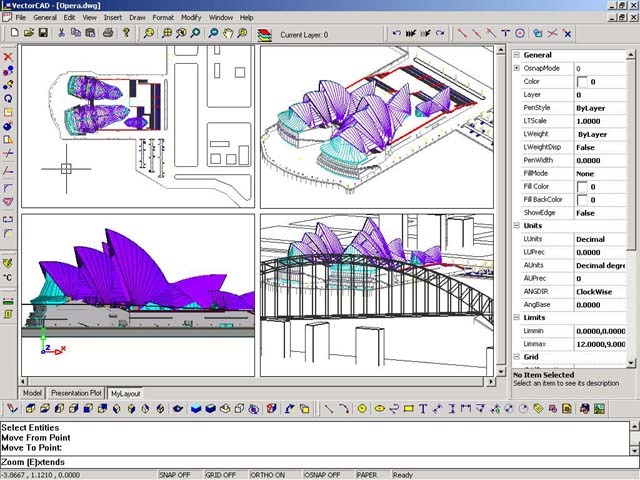This screenshot has width=640, height=480.
Task: Click the blue X snap icon in top toolbar
Action: coord(567,33)
